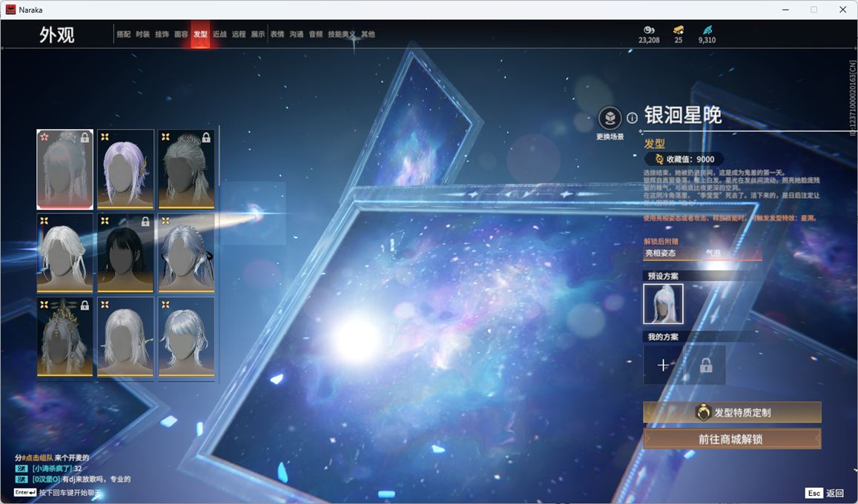Click the chat input prompt 按下回车键开始聊天
This screenshot has height=504, width=858.
coord(70,493)
